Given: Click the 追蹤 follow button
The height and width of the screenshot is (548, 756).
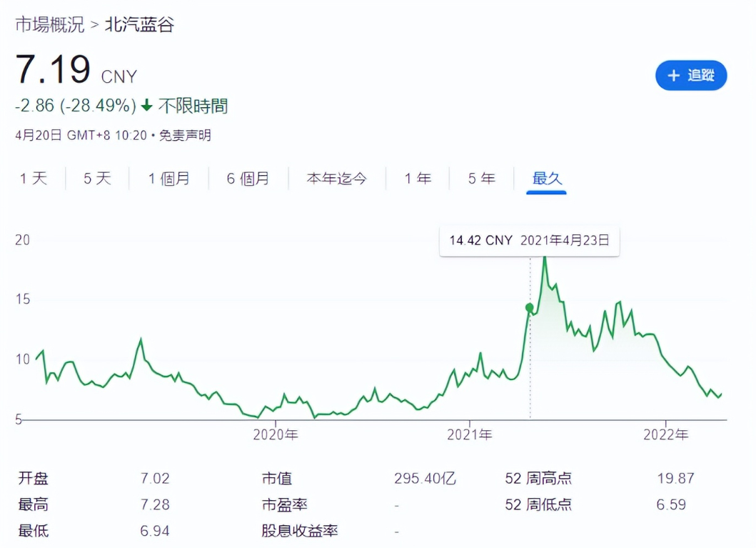Looking at the screenshot, I should coord(691,75).
